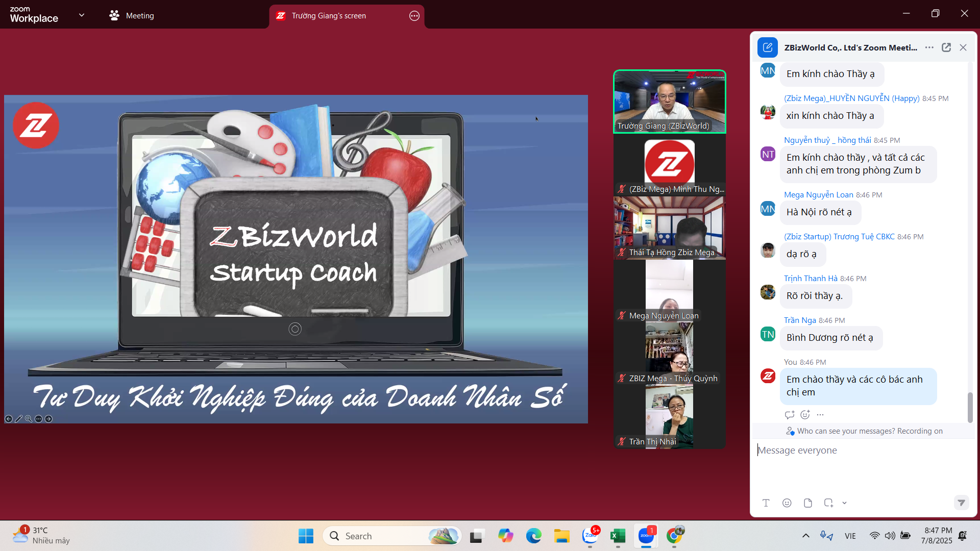Show hidden system tray icons chevron
980x551 pixels.
806,536
